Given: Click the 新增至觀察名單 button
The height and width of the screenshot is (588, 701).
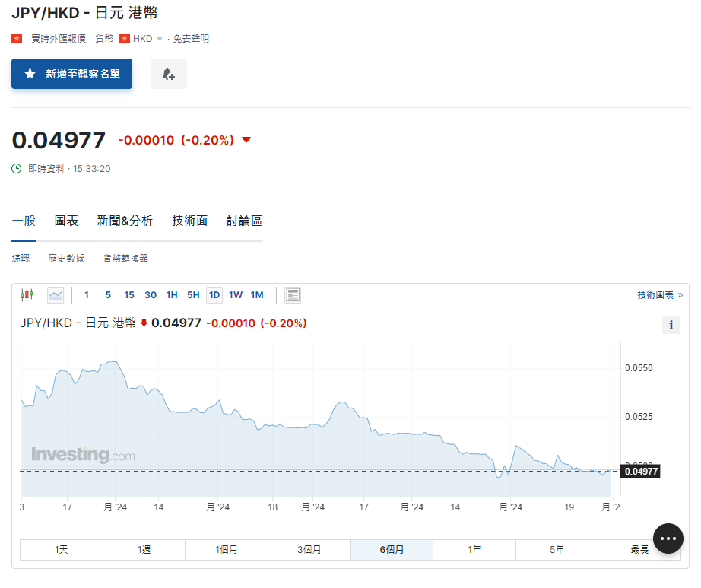Looking at the screenshot, I should (x=71, y=74).
